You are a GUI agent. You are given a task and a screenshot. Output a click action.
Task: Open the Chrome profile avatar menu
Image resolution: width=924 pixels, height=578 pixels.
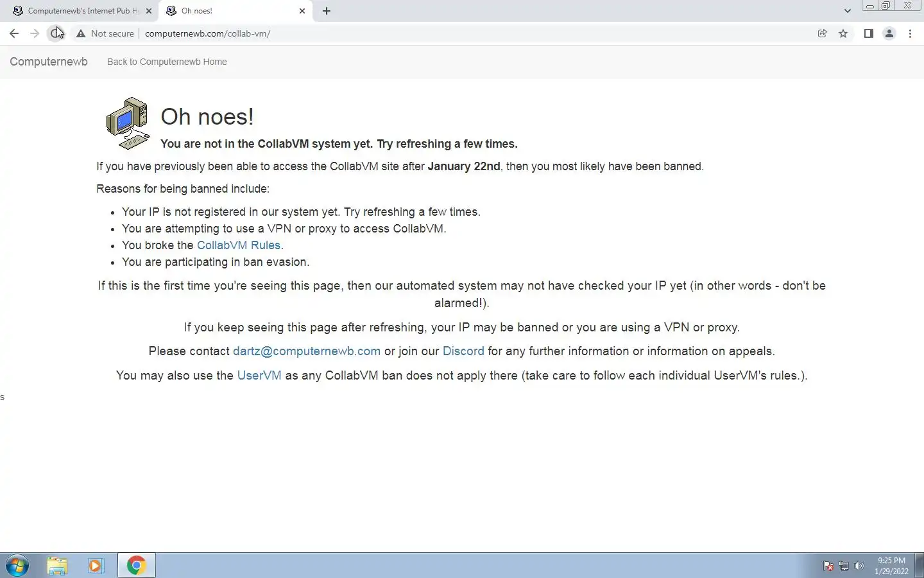[x=889, y=33]
